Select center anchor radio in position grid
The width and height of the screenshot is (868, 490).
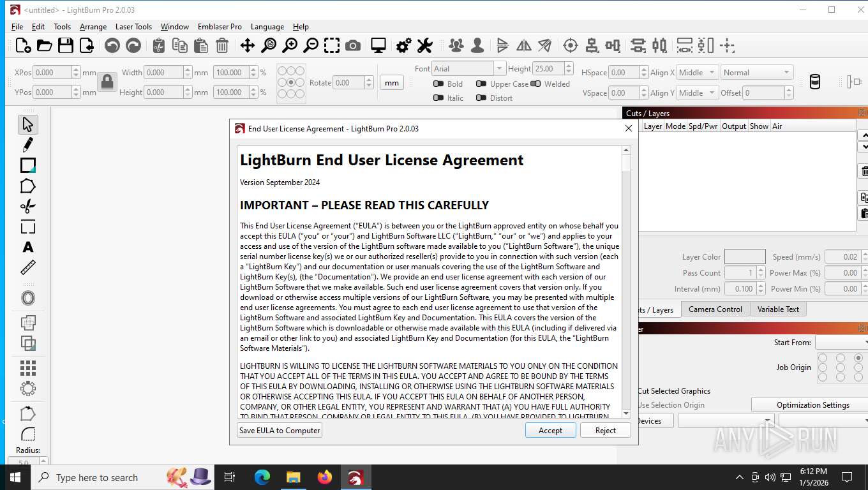(x=292, y=82)
